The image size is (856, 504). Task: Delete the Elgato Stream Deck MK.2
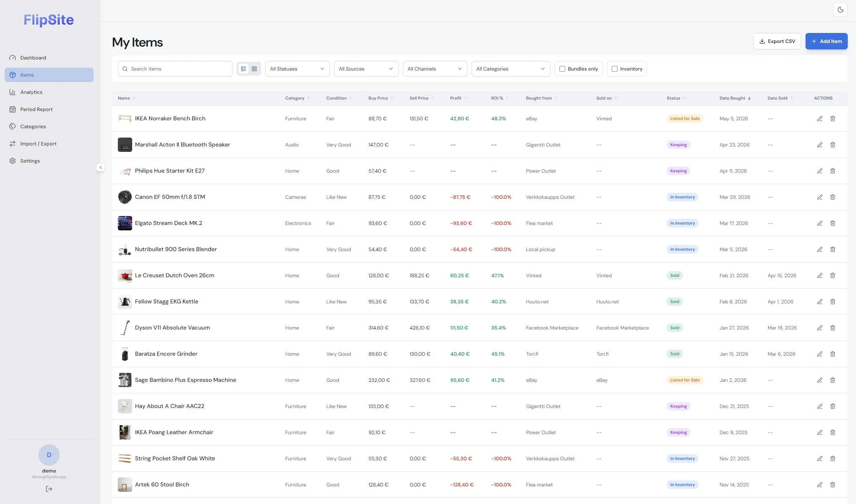833,223
